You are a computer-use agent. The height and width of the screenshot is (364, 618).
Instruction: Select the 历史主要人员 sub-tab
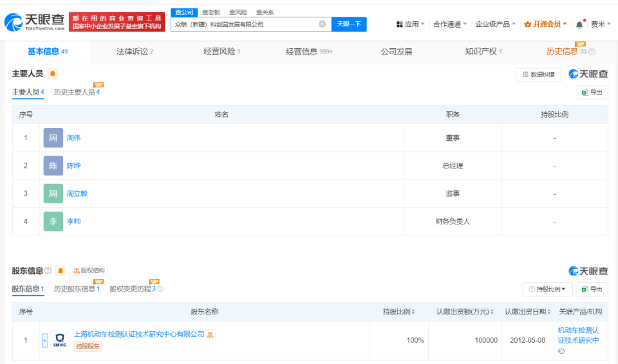[76, 93]
